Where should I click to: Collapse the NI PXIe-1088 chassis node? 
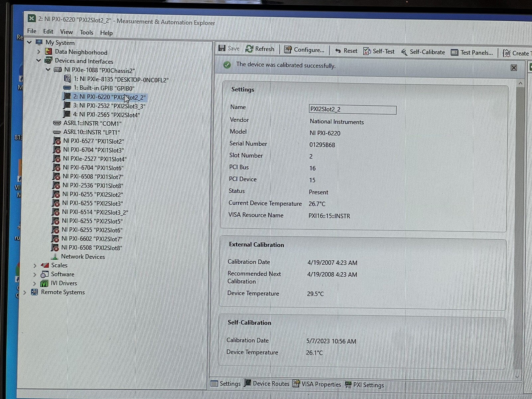tap(48, 69)
